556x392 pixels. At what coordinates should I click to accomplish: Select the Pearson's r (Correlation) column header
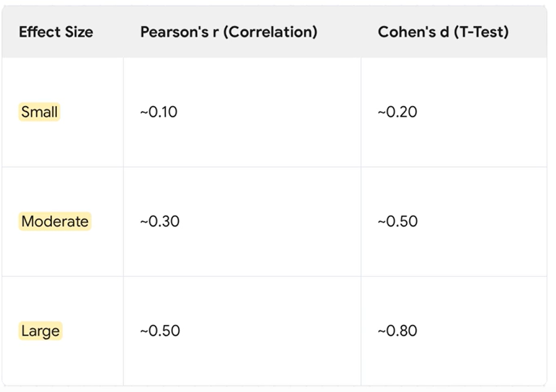[229, 32]
